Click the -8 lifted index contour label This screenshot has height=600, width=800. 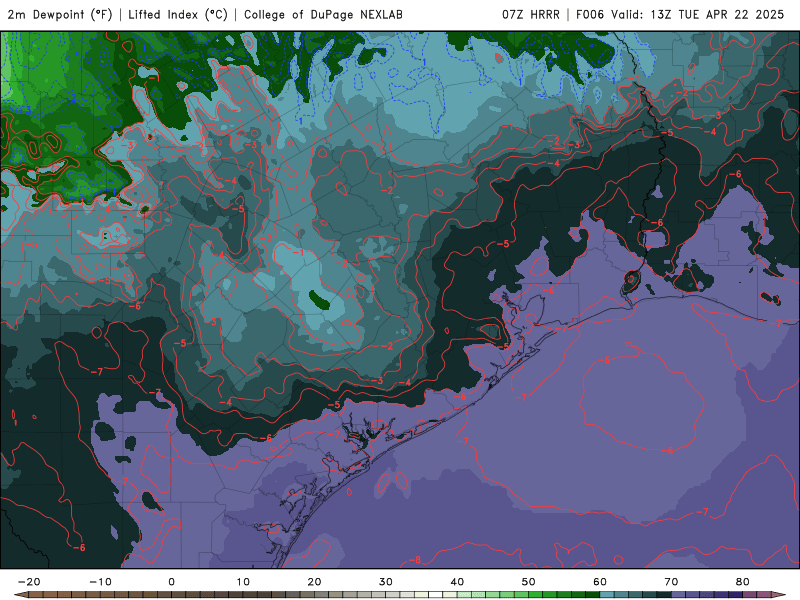pos(415,560)
